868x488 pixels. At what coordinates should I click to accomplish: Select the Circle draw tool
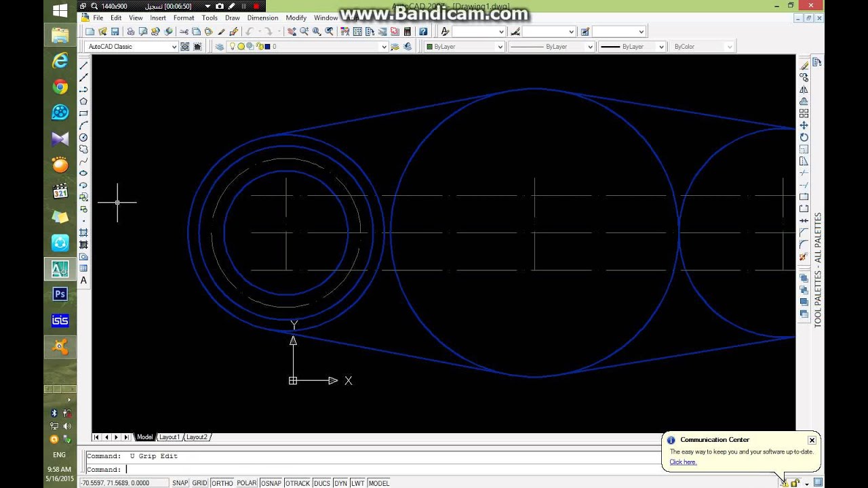(83, 138)
